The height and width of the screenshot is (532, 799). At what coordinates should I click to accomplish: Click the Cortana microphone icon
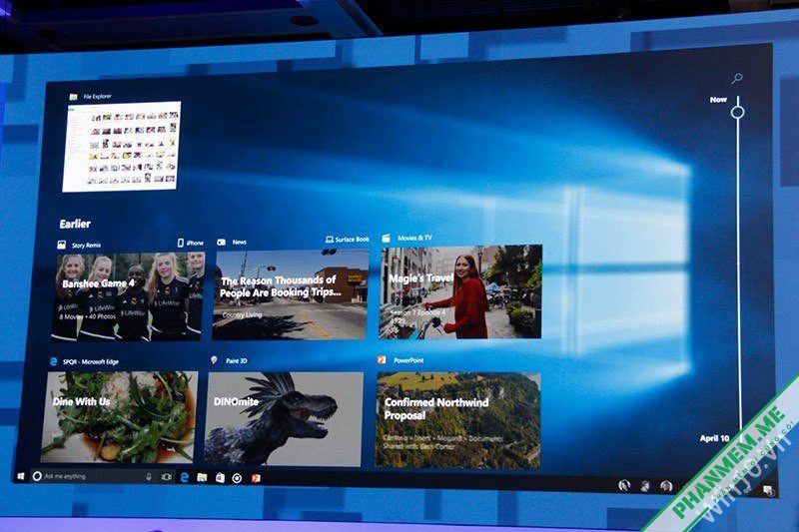tap(149, 477)
